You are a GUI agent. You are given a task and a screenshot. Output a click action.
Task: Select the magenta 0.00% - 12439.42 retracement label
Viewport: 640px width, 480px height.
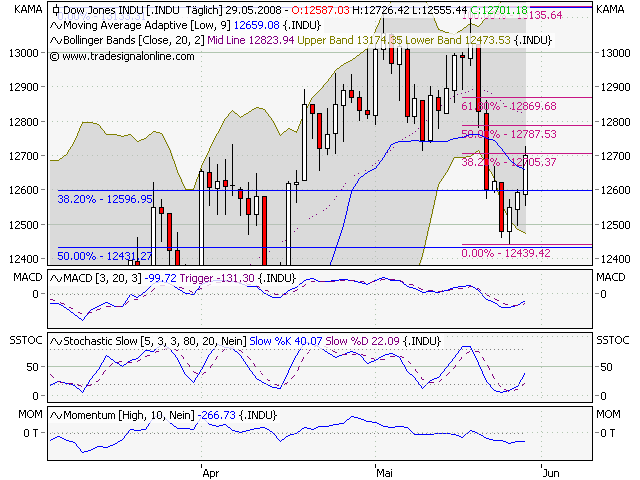[506, 253]
